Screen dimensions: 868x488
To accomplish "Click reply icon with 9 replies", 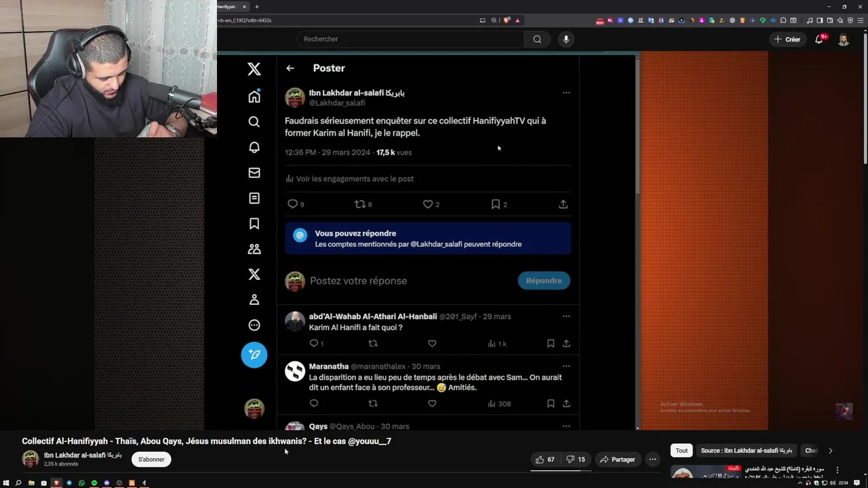I will (293, 204).
